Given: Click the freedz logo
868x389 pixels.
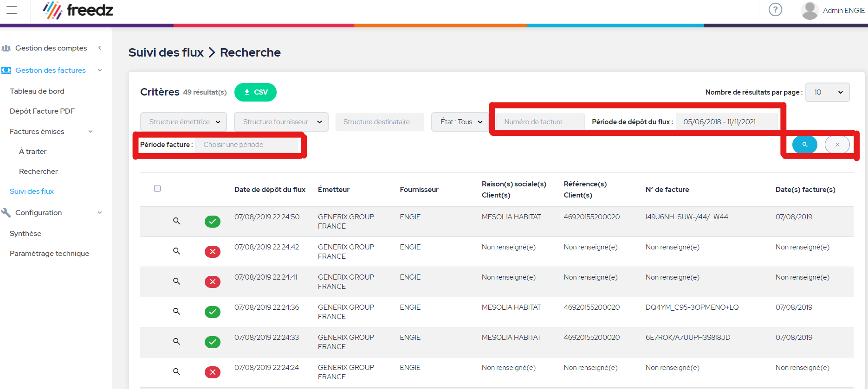Looking at the screenshot, I should [78, 10].
